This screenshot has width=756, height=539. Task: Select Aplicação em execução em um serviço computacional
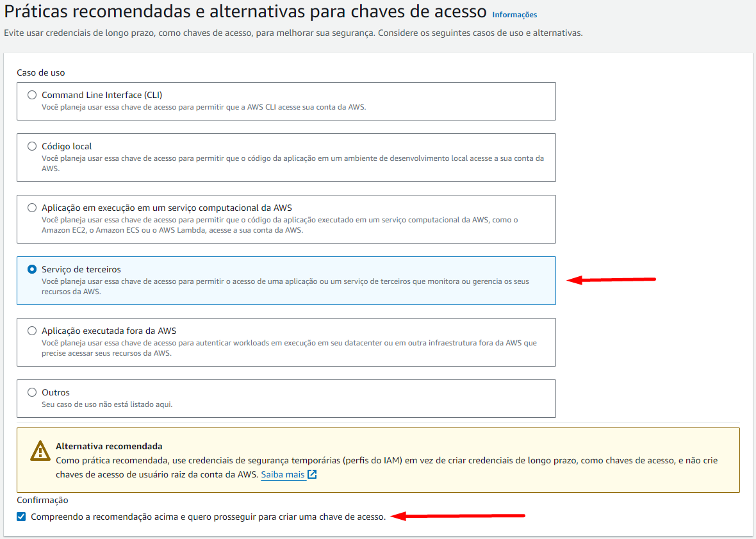[32, 207]
